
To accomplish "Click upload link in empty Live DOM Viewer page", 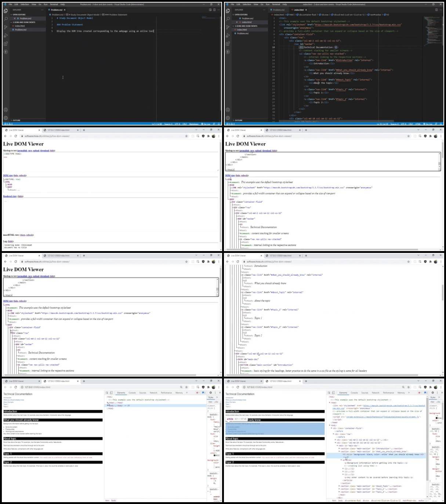I will 36,151.
